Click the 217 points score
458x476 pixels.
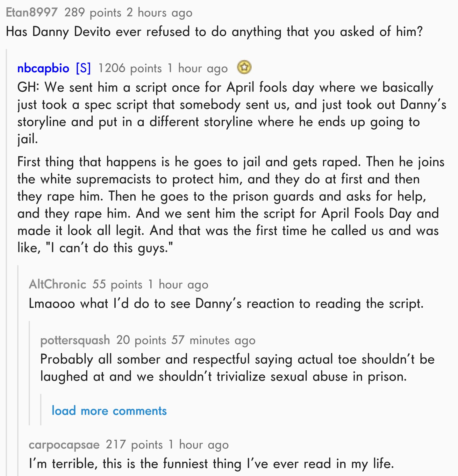(x=134, y=444)
